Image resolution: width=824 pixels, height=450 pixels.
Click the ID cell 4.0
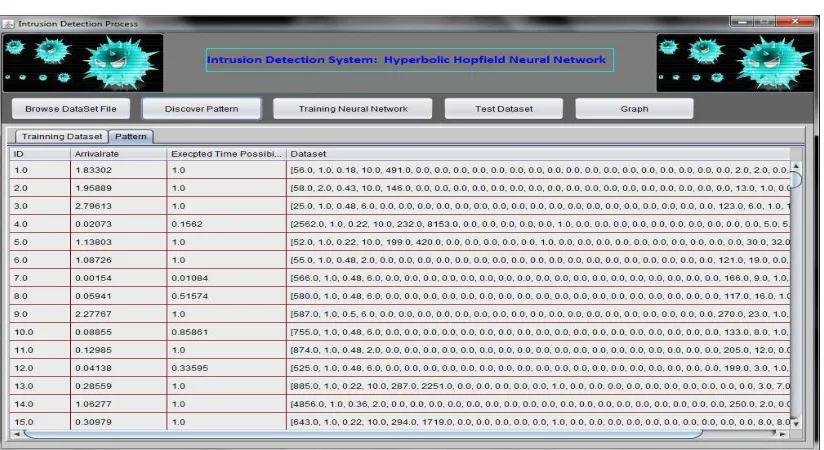40,224
